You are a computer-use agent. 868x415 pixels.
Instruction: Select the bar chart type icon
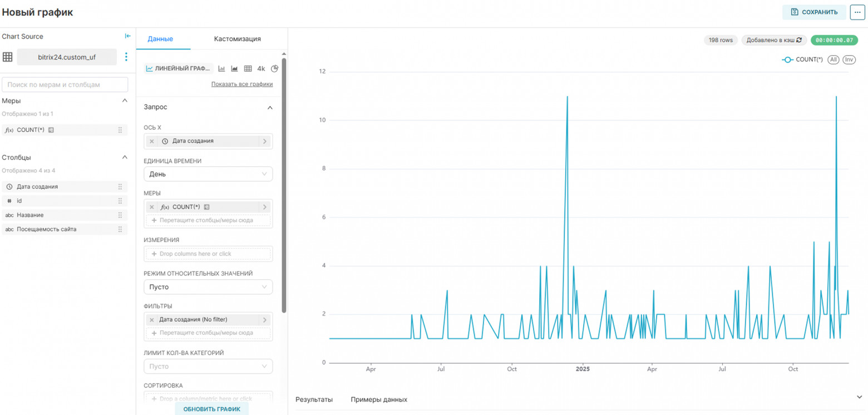coord(221,69)
